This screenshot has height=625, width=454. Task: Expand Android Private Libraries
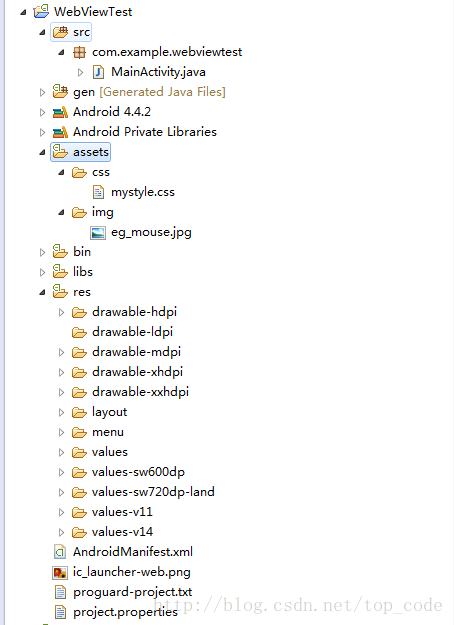coord(42,132)
